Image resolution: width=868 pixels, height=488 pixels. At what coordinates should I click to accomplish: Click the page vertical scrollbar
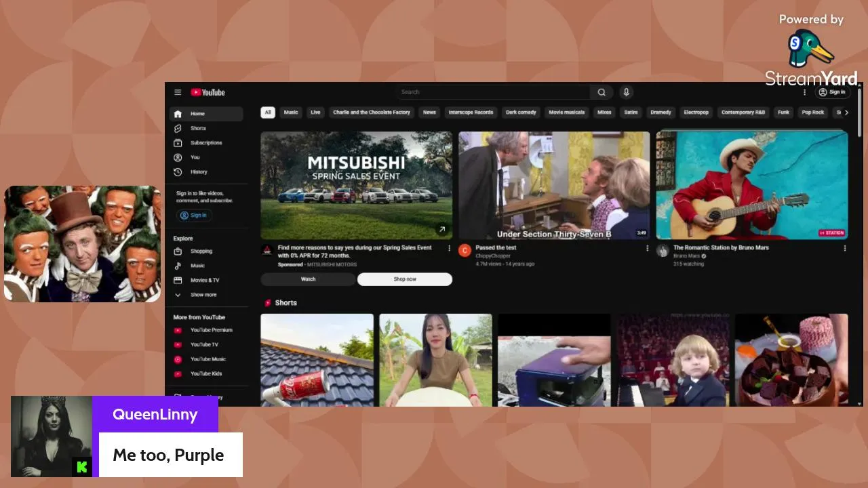pyautogui.click(x=860, y=112)
